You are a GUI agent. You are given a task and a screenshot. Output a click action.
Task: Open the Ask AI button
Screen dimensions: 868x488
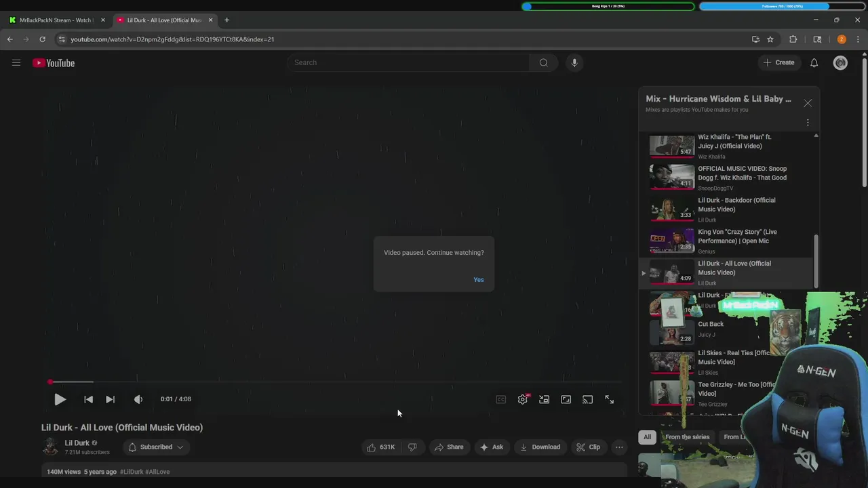(x=492, y=447)
